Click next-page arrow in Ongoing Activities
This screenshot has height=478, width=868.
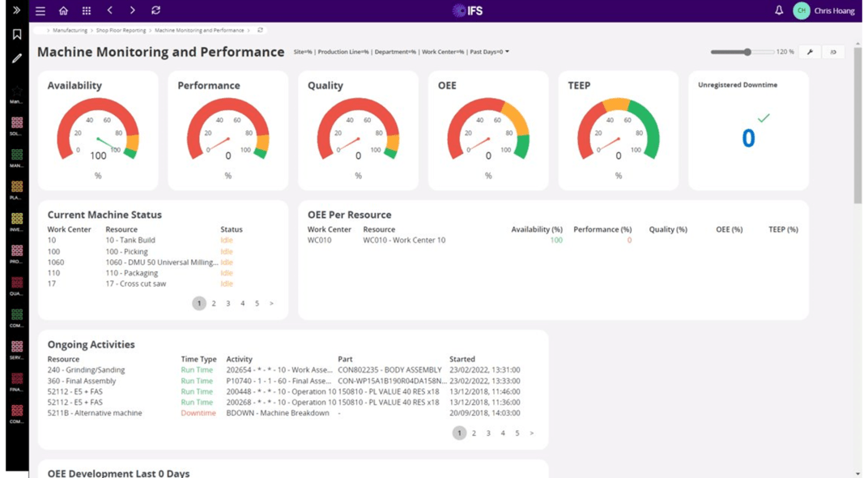(x=532, y=433)
